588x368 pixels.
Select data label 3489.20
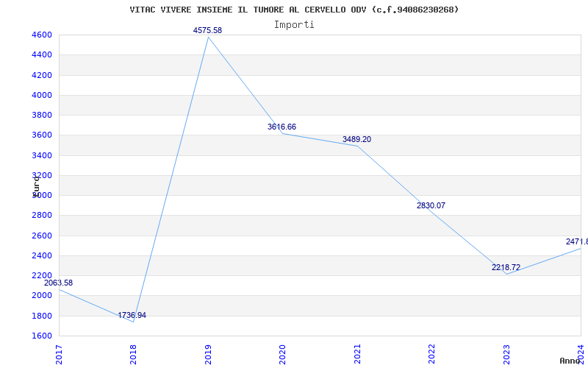click(x=356, y=139)
